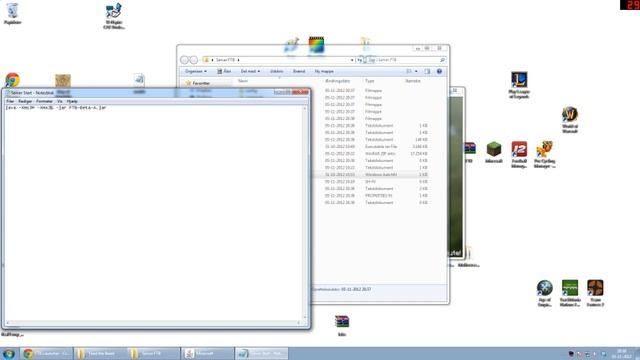Open Explorer help via the question-mark icon
640x360 pixels.
coord(439,71)
